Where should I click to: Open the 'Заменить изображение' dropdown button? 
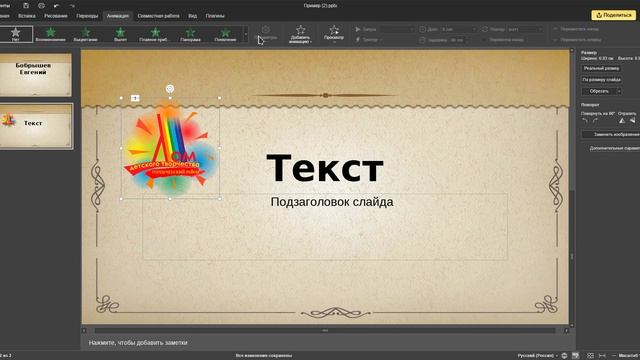[x=611, y=134]
